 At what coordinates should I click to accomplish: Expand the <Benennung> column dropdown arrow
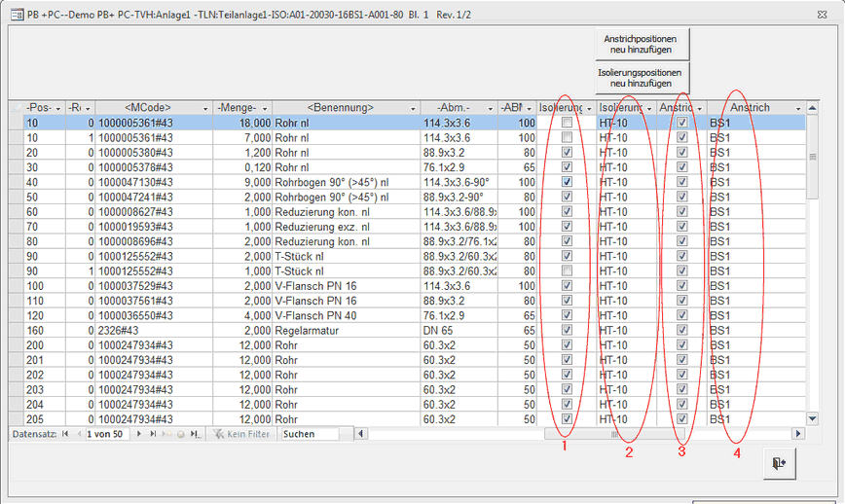[x=413, y=108]
